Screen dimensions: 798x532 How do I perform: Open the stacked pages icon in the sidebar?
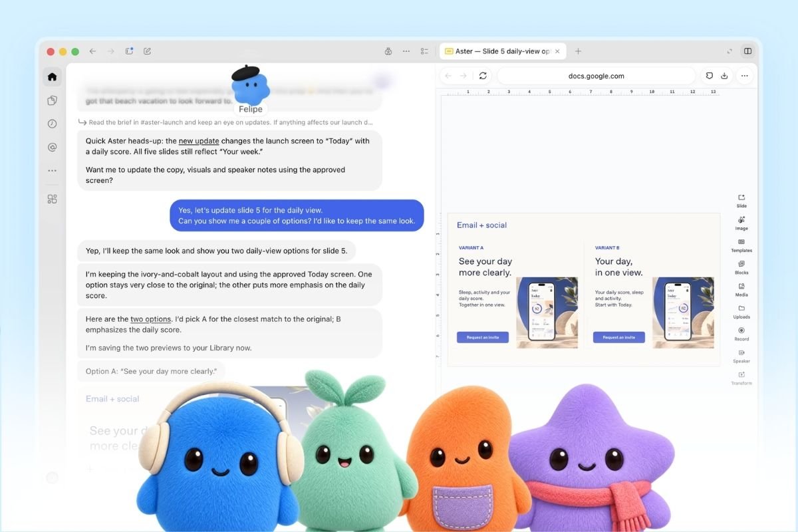click(x=53, y=100)
